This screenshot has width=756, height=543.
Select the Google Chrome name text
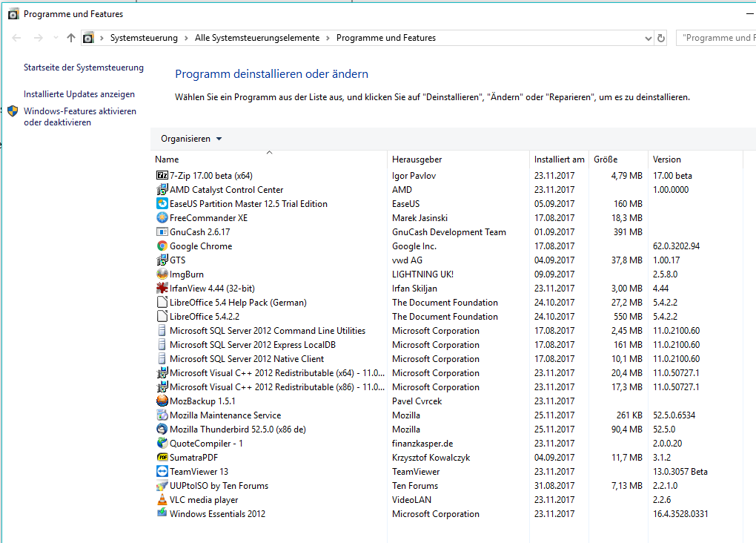pos(201,246)
